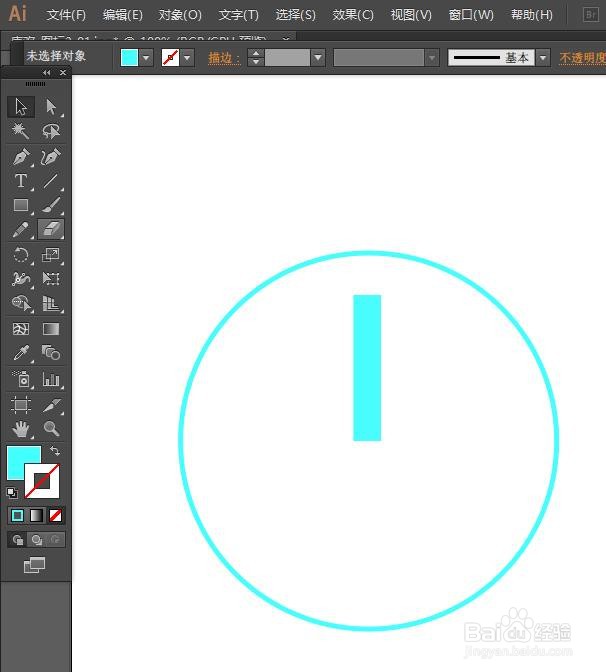Select the Rotate tool
The image size is (606, 672).
(21, 255)
